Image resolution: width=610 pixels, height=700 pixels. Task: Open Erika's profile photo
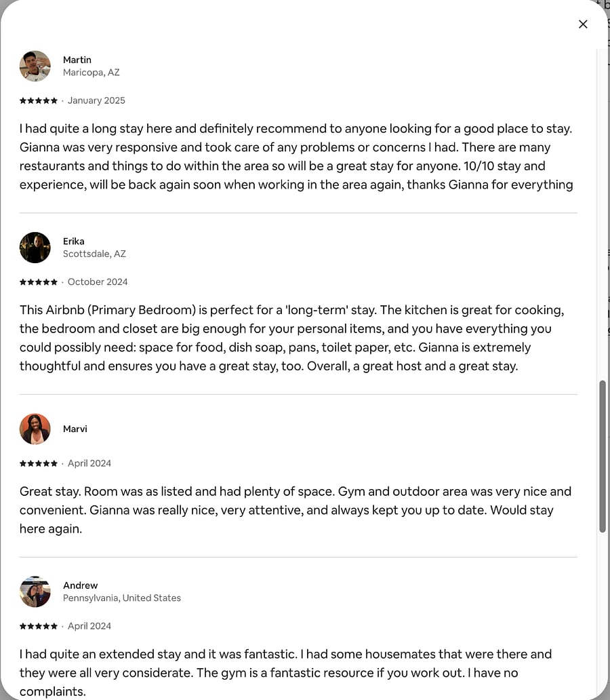[35, 248]
